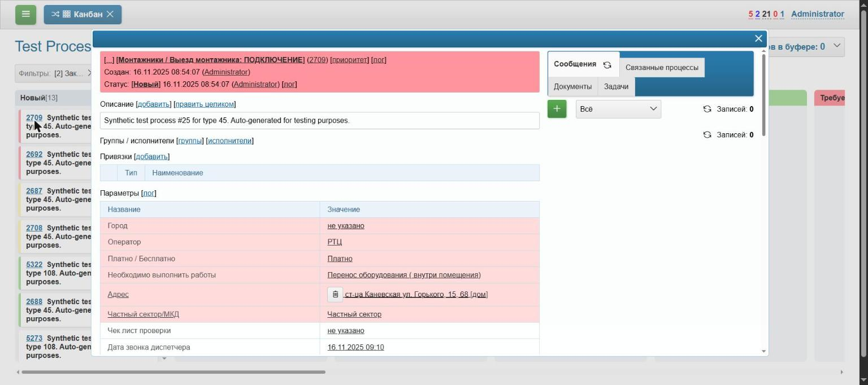
Task: Open the приоритет link
Action: 349,60
